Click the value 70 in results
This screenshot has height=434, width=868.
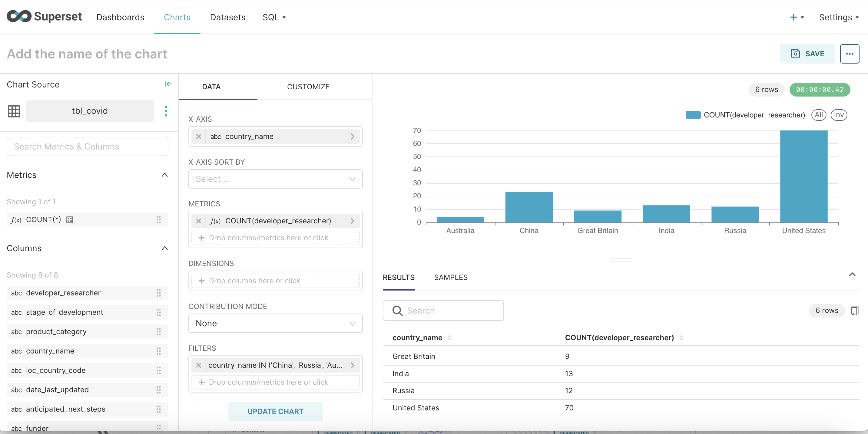tap(569, 408)
